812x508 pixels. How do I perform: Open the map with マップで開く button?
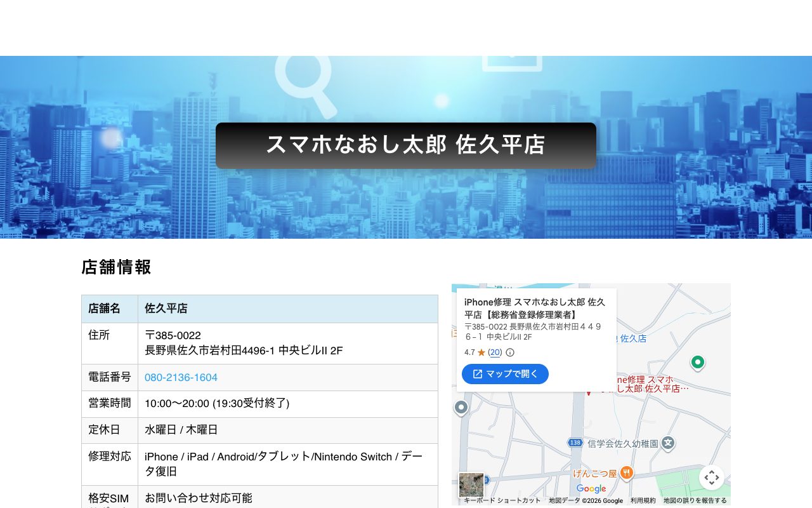(x=505, y=374)
